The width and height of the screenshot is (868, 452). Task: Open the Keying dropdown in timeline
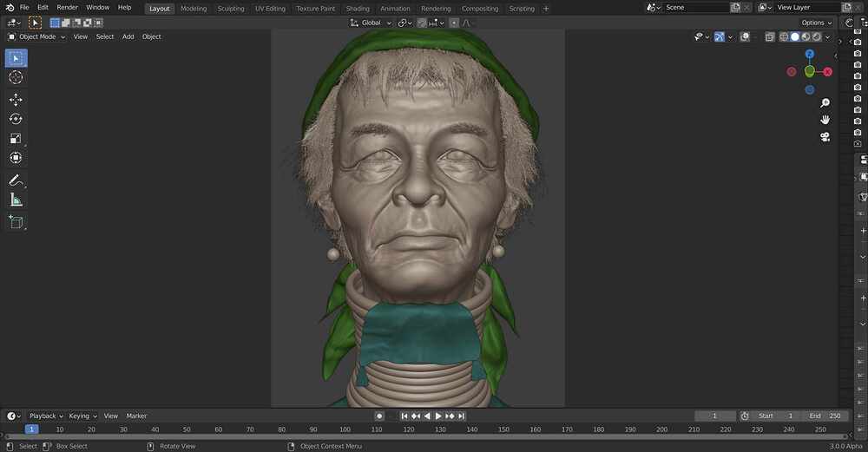82,416
